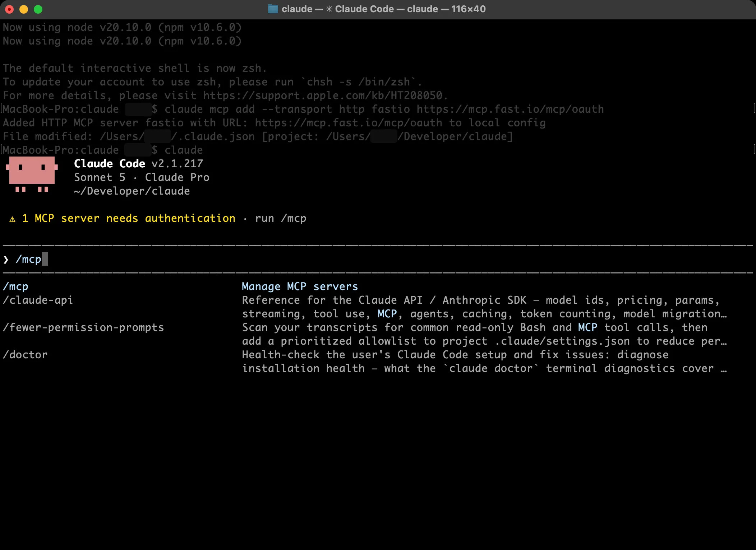Click the '1 MCP server needs authentication' warning
This screenshot has width=756, height=550.
coord(129,218)
